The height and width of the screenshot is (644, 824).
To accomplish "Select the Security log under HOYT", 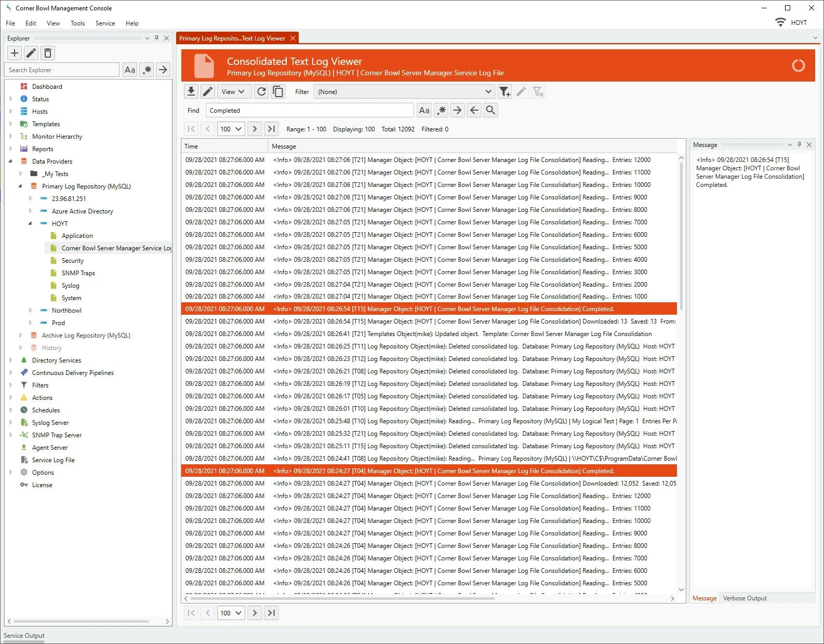I will pyautogui.click(x=72, y=260).
